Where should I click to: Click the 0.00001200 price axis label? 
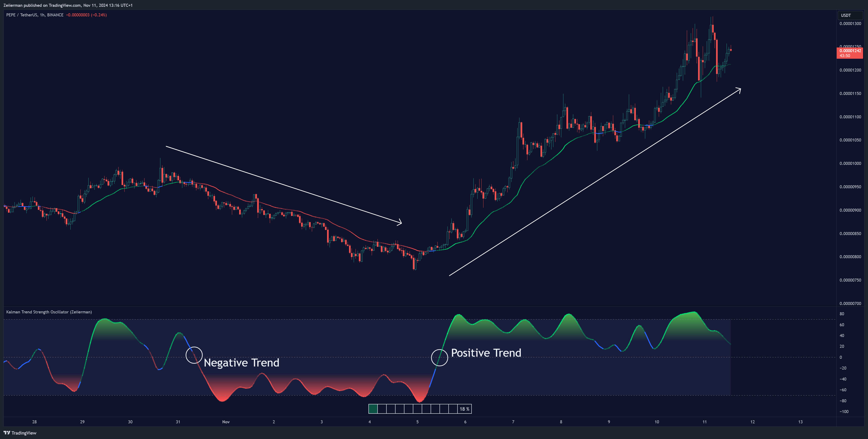click(850, 70)
